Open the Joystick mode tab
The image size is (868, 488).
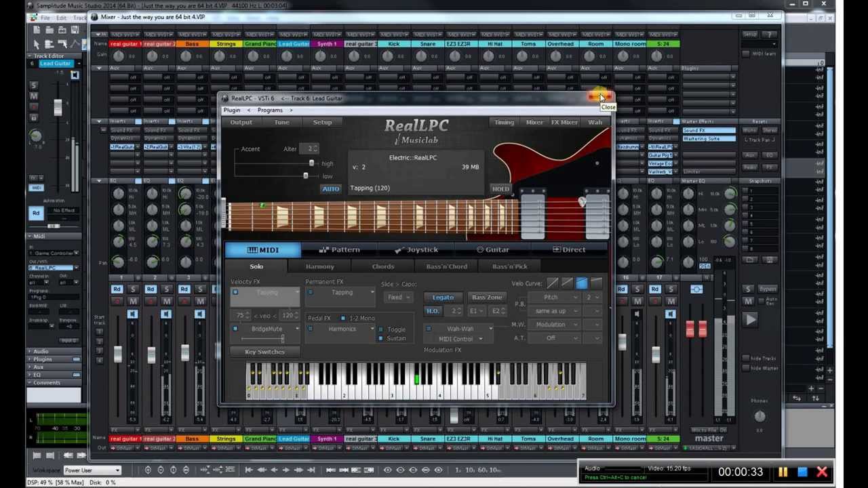coord(416,250)
